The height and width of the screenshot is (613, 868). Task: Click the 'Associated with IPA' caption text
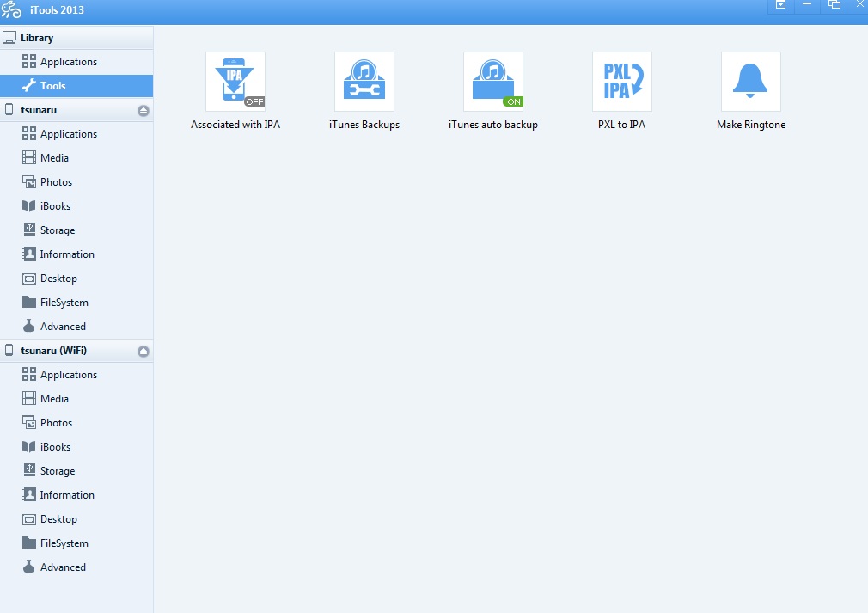point(235,125)
